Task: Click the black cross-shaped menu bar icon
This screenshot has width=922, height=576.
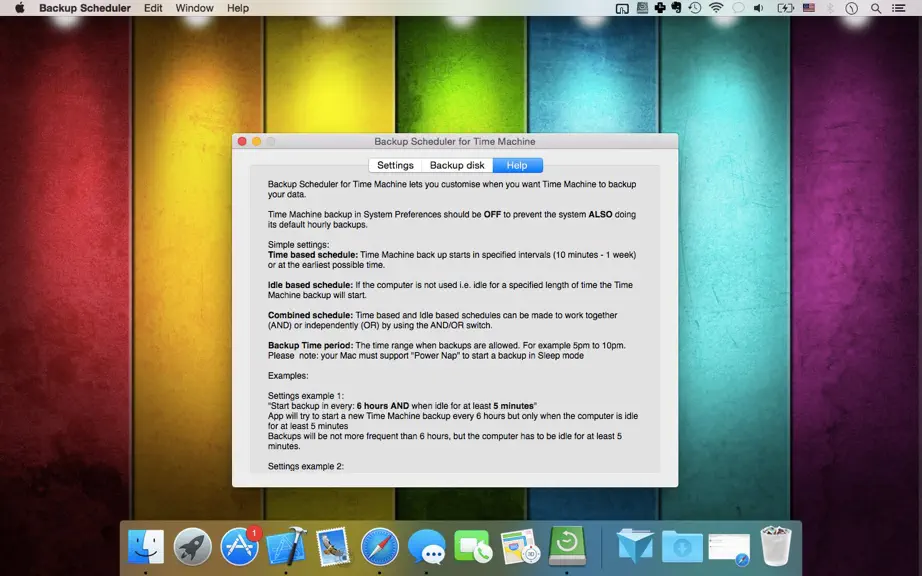Action: [660, 8]
